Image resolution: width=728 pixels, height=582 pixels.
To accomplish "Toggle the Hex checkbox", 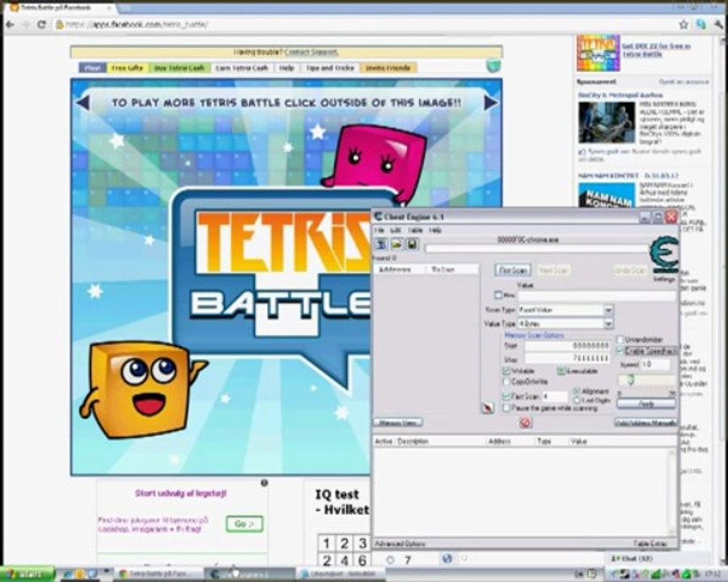I will tap(498, 295).
